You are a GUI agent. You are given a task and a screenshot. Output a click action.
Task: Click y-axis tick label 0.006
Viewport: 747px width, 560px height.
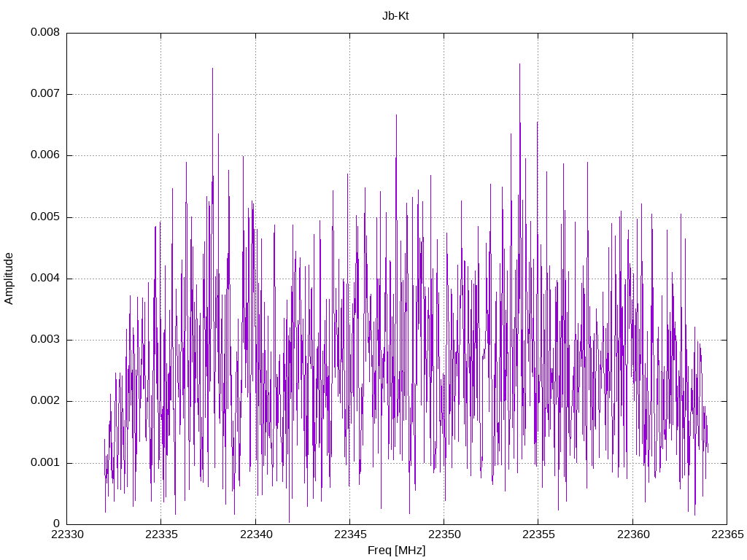point(45,155)
